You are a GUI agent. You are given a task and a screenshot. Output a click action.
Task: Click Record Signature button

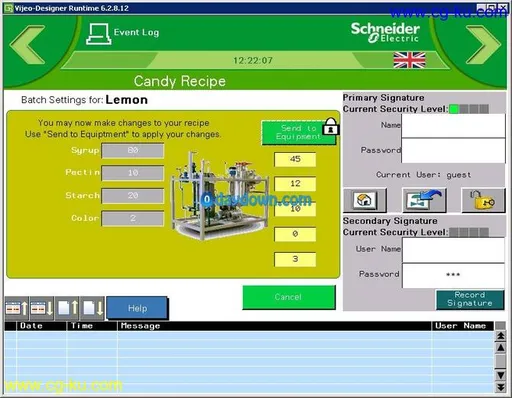tap(470, 299)
